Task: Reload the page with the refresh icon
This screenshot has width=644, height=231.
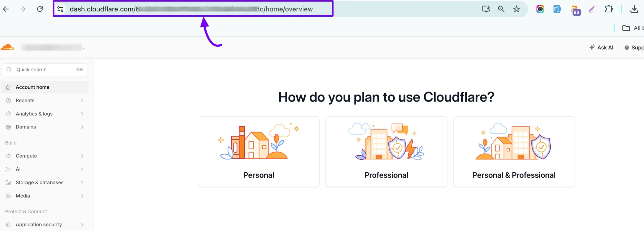Action: coord(40,9)
